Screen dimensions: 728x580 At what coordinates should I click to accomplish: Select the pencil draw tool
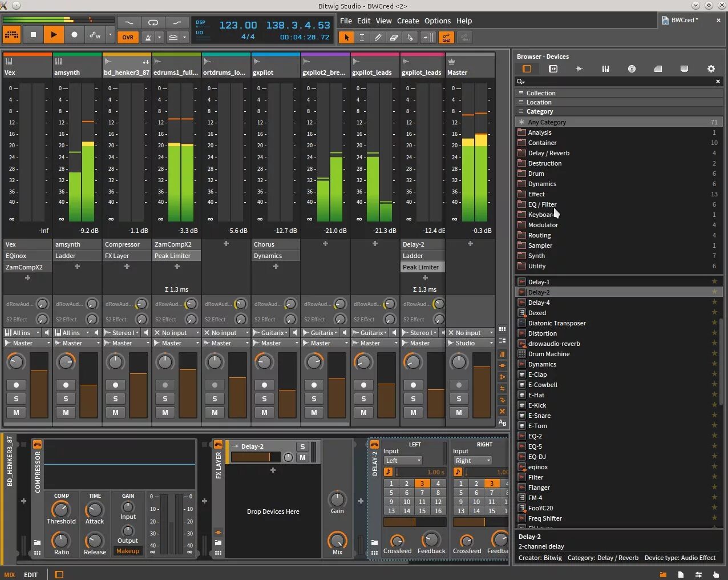378,38
